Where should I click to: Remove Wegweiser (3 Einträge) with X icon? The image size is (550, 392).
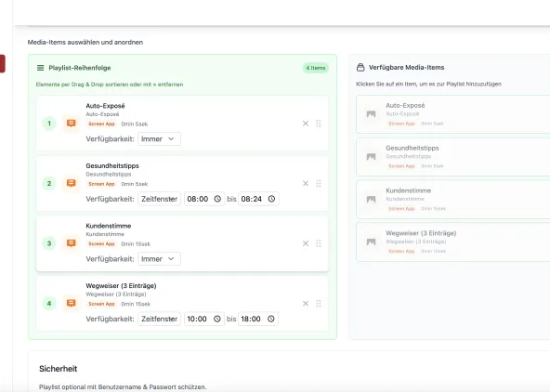[306, 304]
